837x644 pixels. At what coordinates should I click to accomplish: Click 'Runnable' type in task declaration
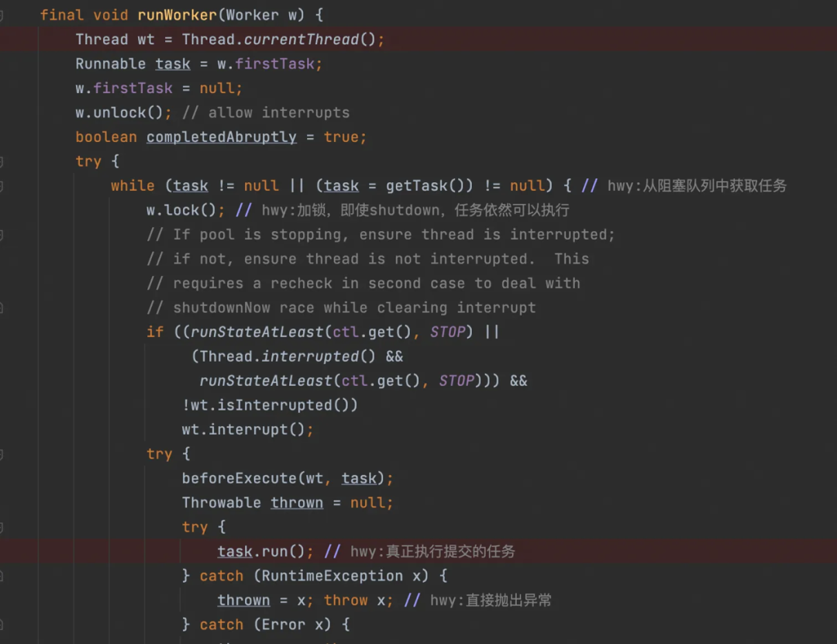111,64
